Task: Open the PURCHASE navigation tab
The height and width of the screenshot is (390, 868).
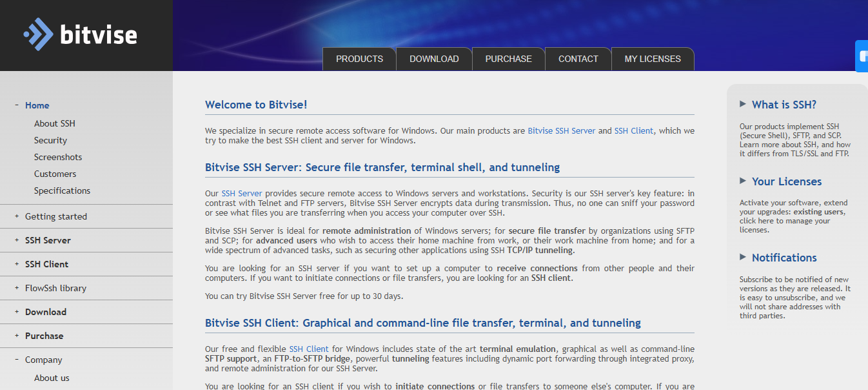Action: pos(508,59)
